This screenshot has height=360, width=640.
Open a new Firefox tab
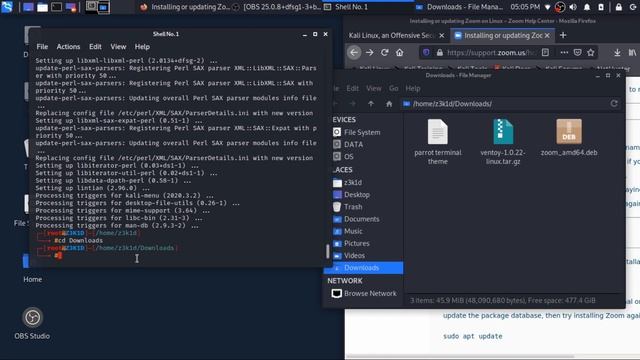[x=563, y=36]
